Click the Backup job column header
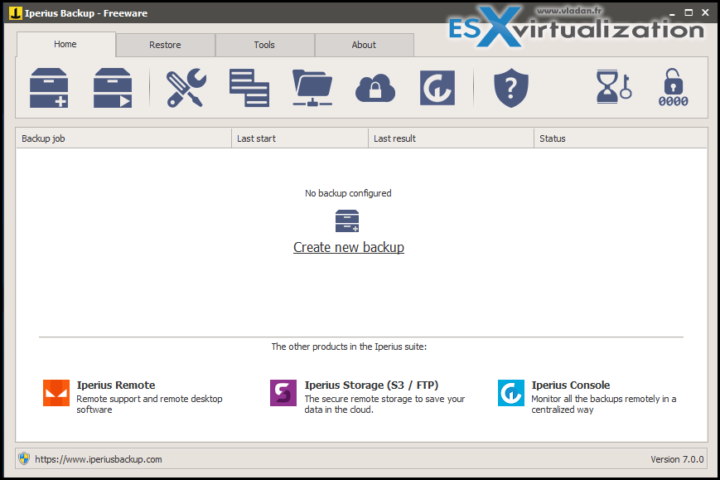Viewport: 720px width, 480px height. [124, 138]
